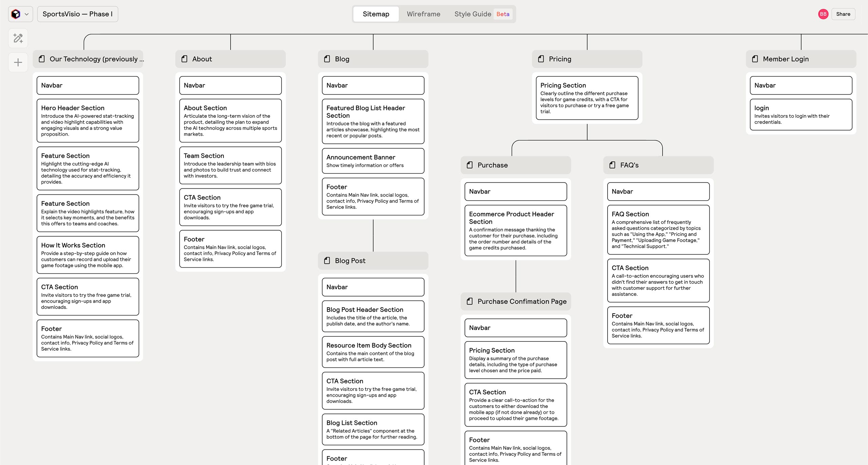Screen dimensions: 868x465
Task: Switch to the Wireframe tab
Action: 423,14
